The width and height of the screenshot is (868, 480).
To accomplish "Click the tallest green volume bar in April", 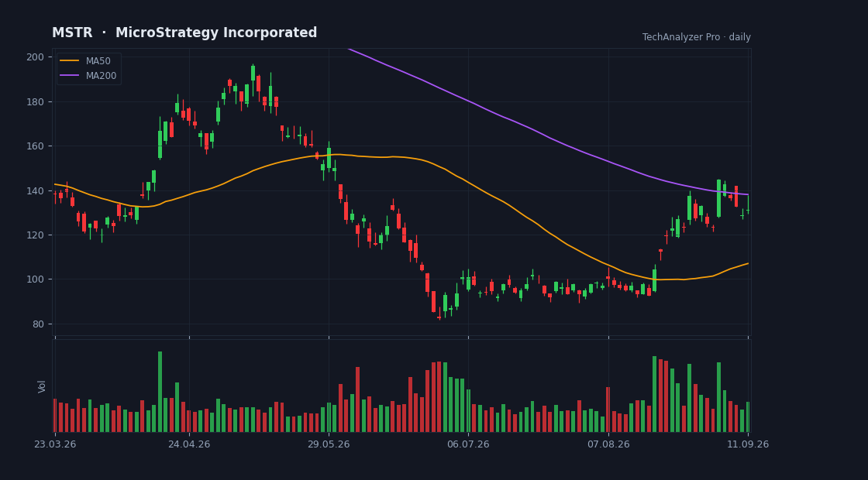I will [160, 392].
